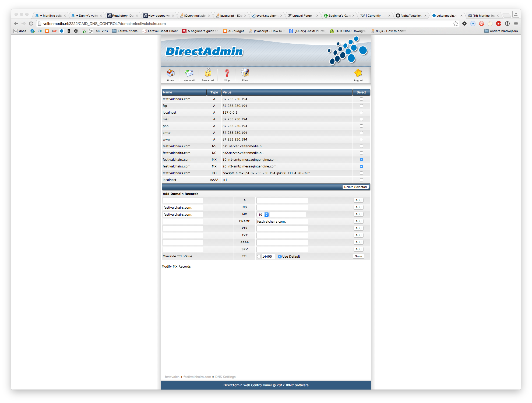Open the Laravel tricks bookmark folder
Viewport: 532px width, 403px height.
125,31
